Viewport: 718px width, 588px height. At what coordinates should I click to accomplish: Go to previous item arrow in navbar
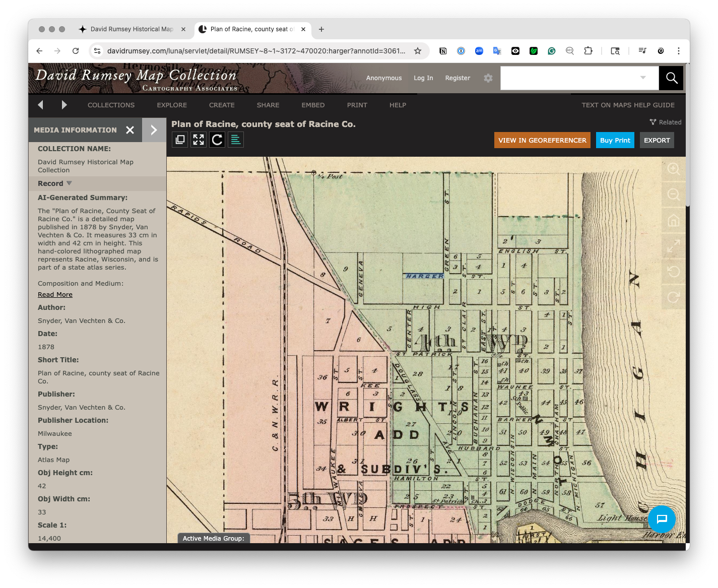[x=41, y=105]
